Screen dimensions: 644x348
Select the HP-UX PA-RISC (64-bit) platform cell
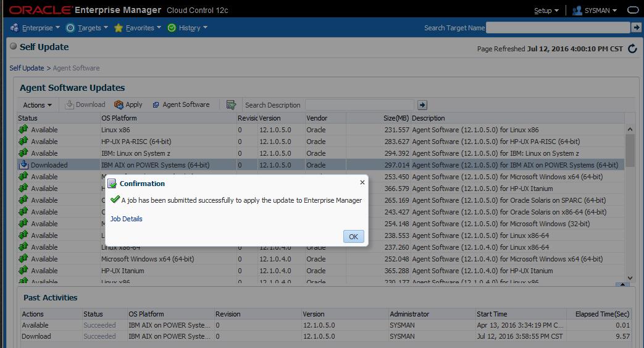point(136,141)
